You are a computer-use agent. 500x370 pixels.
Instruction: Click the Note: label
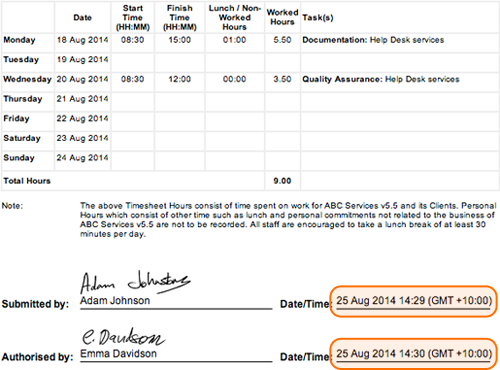(x=12, y=206)
